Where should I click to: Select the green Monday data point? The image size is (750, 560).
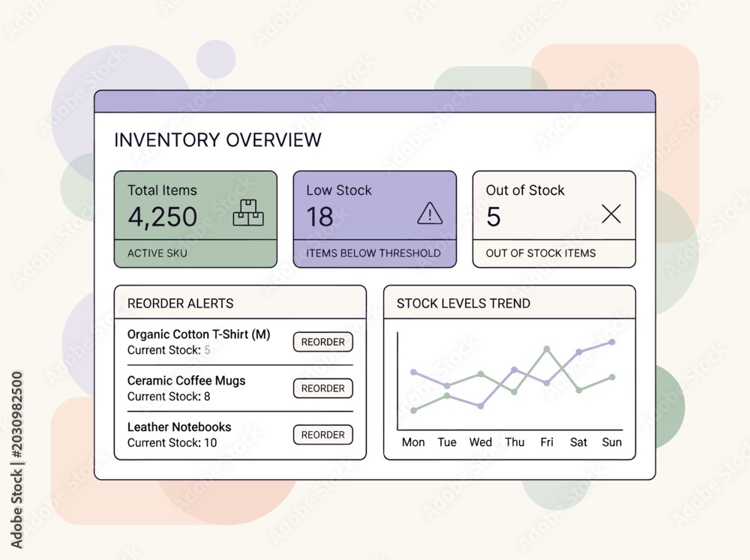(x=414, y=410)
